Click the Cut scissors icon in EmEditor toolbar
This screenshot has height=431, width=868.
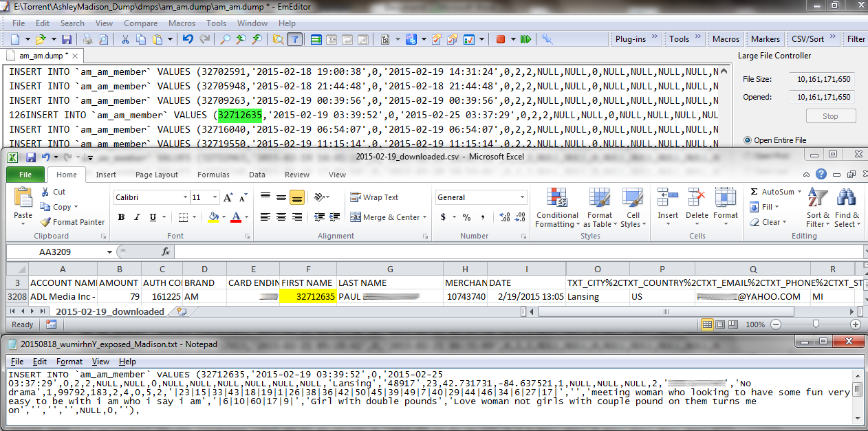point(125,39)
